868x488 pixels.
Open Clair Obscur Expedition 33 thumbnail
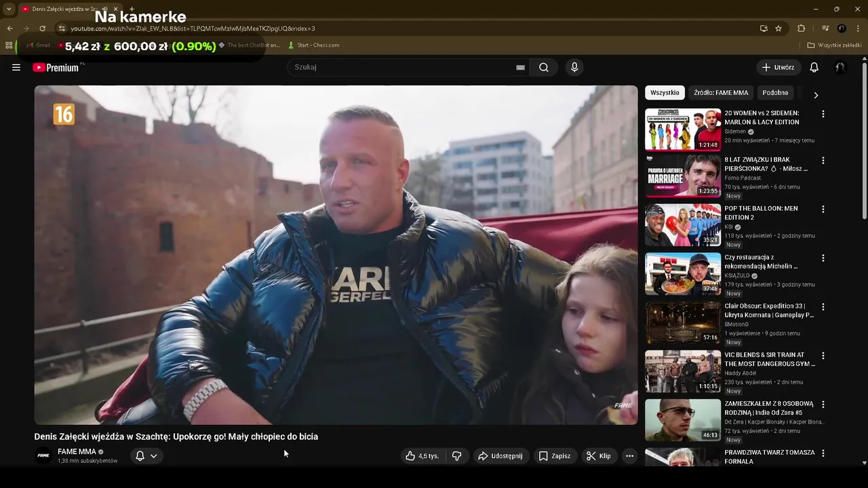click(683, 323)
